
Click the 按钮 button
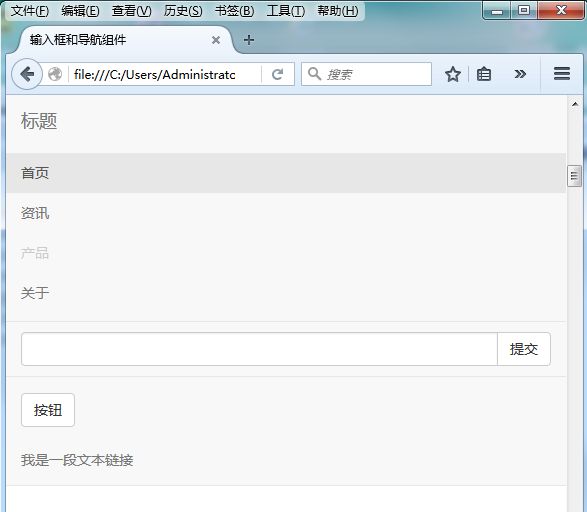coord(48,410)
